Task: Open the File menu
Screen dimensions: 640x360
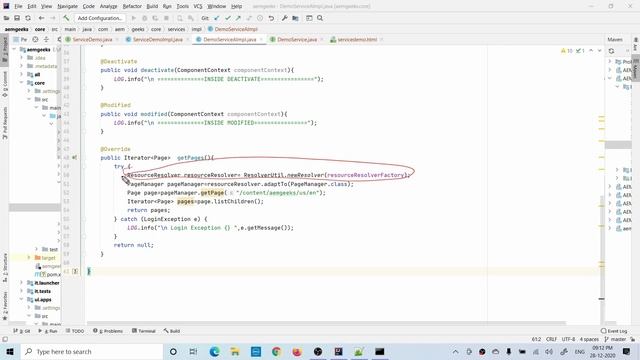Action: [x=18, y=6]
